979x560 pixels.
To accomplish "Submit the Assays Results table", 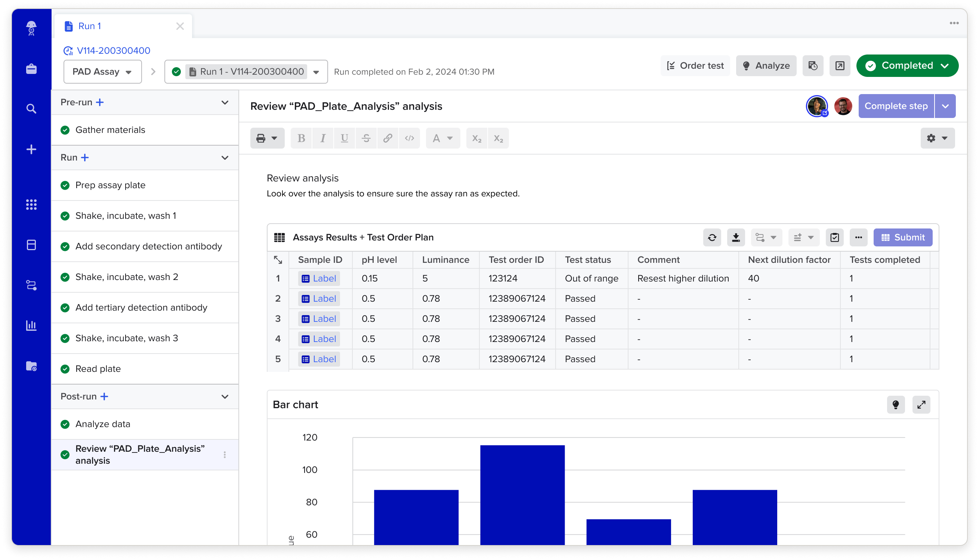I will coord(902,237).
